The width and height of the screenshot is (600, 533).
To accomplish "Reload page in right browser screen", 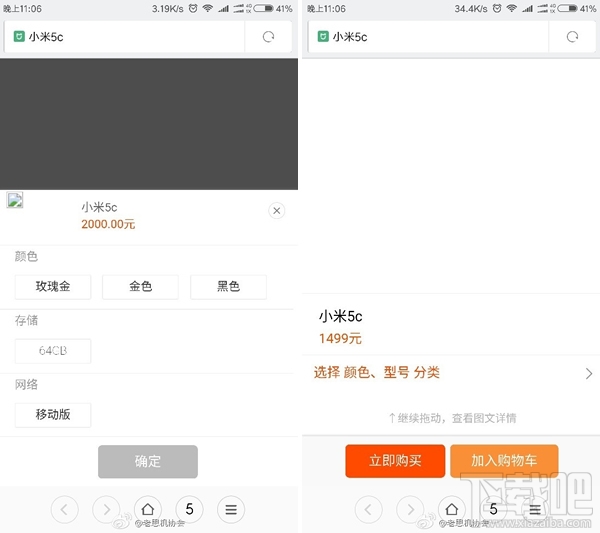I will pos(572,37).
